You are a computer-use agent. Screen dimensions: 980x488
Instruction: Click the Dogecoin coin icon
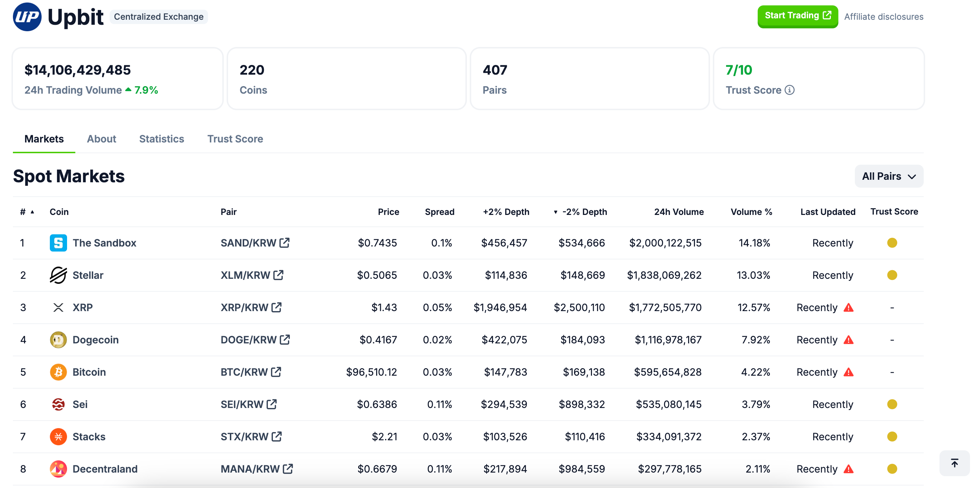click(58, 340)
